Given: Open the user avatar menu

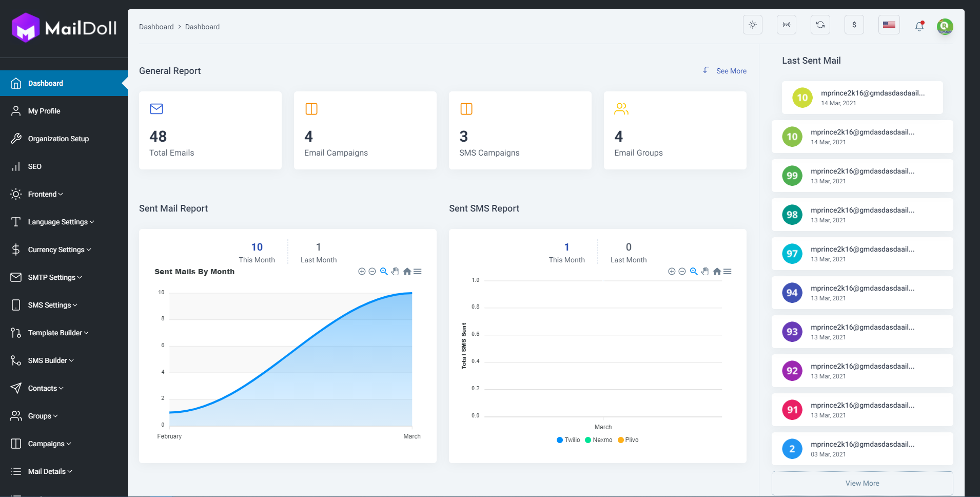Looking at the screenshot, I should click(945, 26).
